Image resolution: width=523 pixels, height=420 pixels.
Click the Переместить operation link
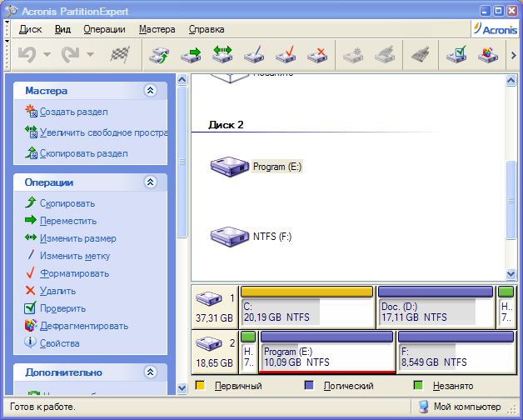tap(68, 221)
